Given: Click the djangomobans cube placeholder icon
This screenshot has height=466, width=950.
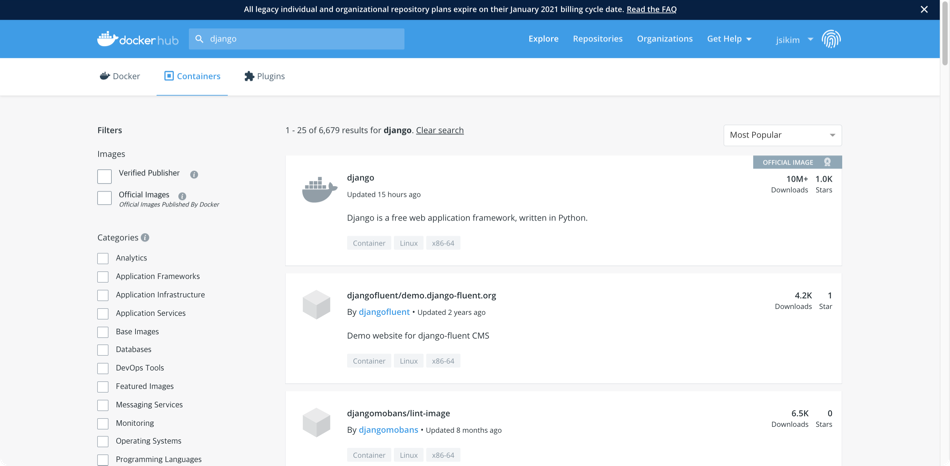Looking at the screenshot, I should pyautogui.click(x=316, y=422).
